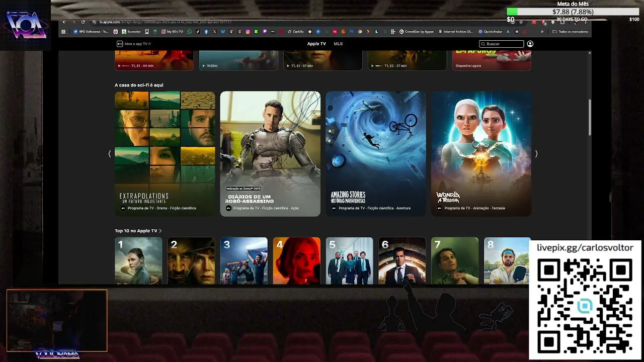Expand the hidden bookmarks overflow chevron
This screenshot has width=644, height=362.
pyautogui.click(x=542, y=32)
